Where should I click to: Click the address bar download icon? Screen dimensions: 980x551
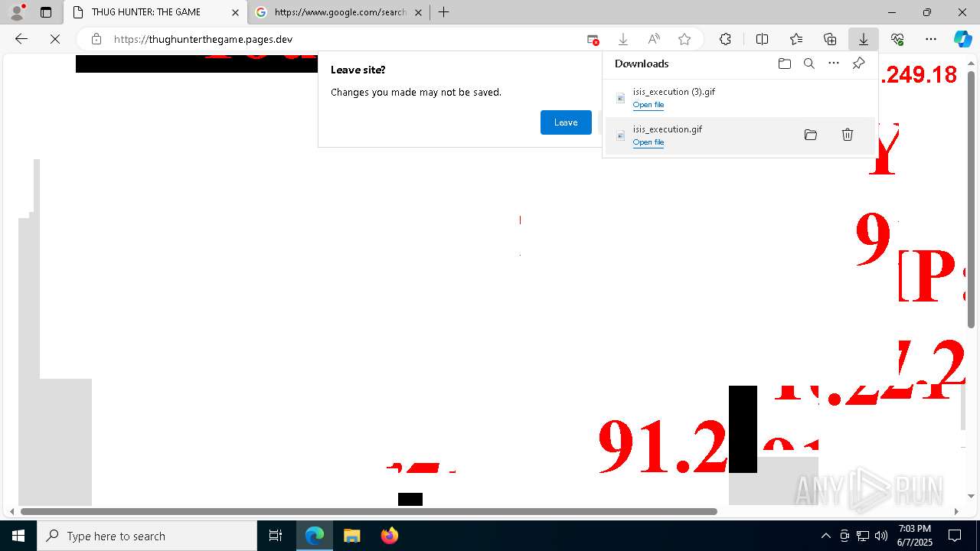tap(623, 39)
